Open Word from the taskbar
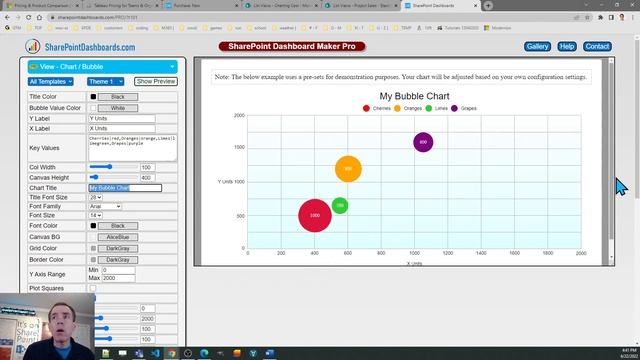The image size is (640, 360). (269, 353)
